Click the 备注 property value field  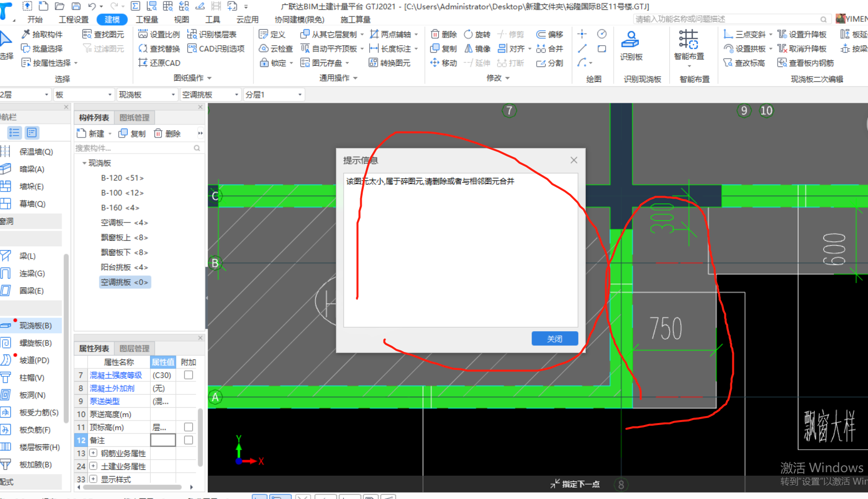[162, 440]
